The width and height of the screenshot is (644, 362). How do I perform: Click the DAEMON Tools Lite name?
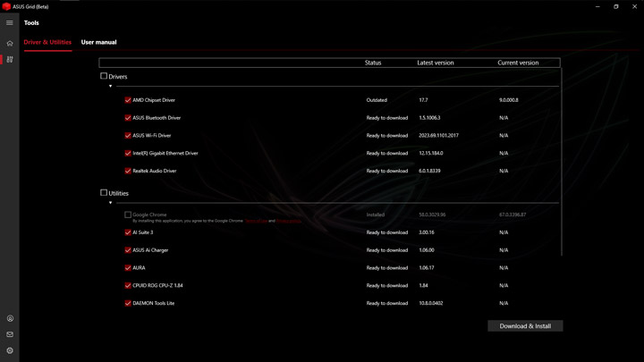pyautogui.click(x=154, y=303)
